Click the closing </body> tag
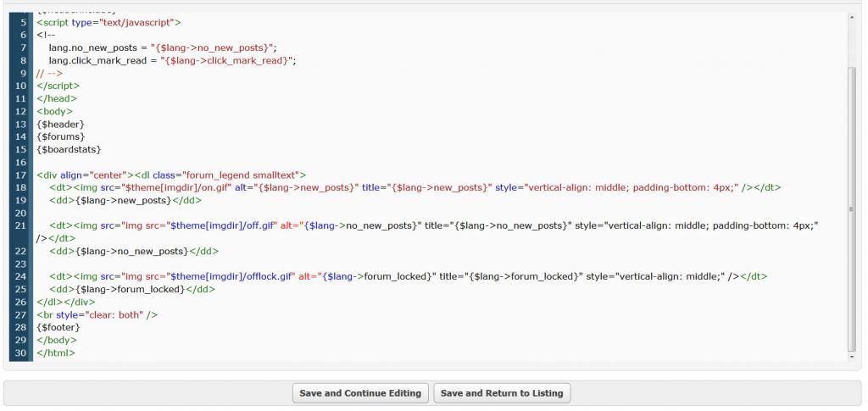Image resolution: width=868 pixels, height=411 pixels. (57, 340)
